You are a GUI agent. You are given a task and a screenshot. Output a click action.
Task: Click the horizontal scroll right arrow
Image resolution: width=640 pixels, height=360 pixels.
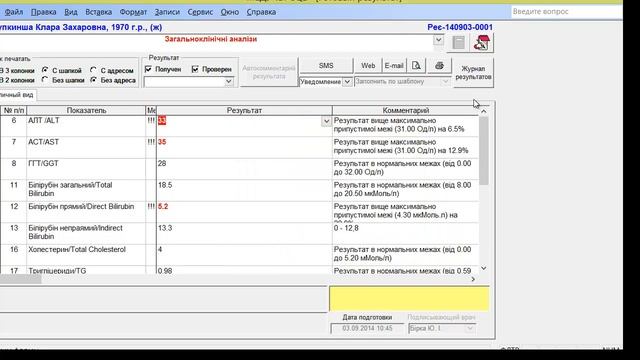coord(473,279)
